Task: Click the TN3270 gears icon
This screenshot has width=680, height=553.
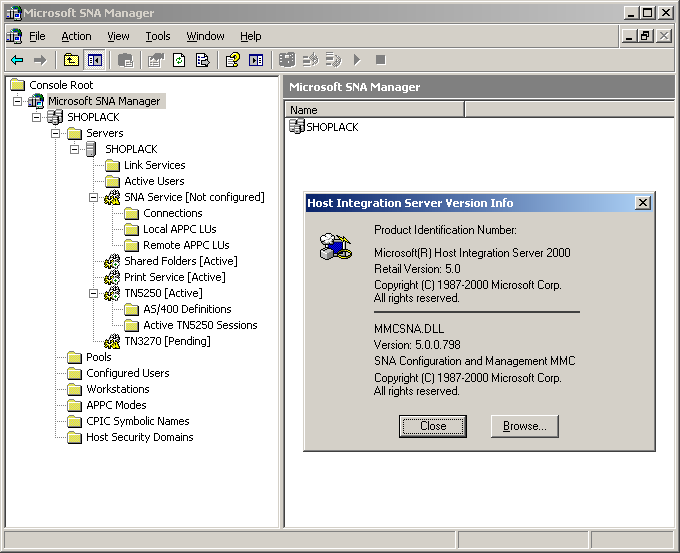Action: (x=112, y=341)
